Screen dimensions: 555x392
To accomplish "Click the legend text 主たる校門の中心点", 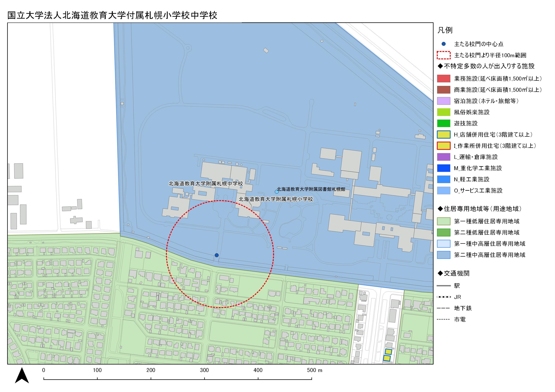I will coord(479,44).
